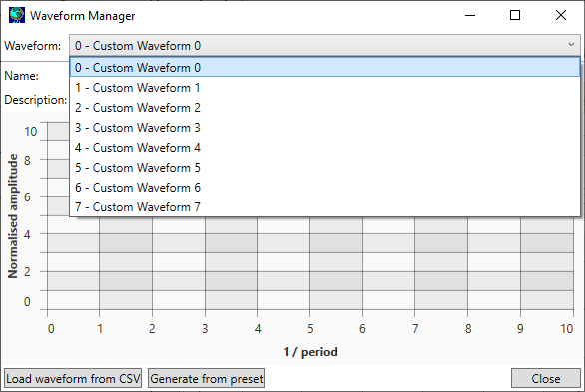
Task: Select 0 - Custom Waveform 0 option
Action: tap(324, 68)
